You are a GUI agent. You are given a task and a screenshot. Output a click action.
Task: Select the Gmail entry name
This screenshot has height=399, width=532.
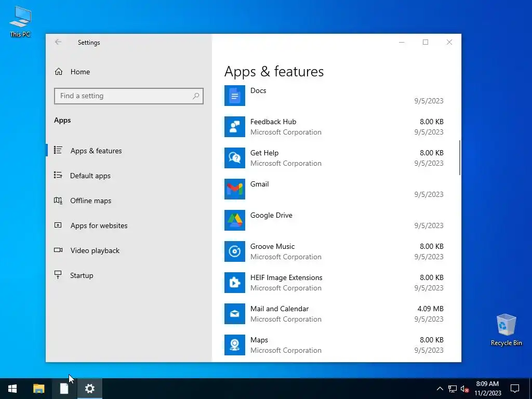coord(260,184)
